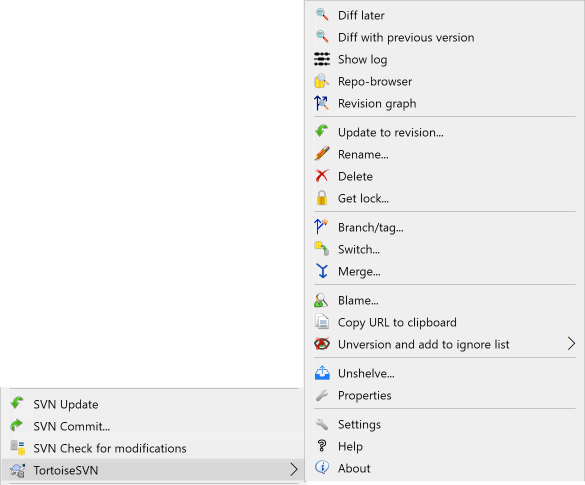This screenshot has width=585, height=485.
Task: Click the Blame person icon
Action: pos(321,300)
